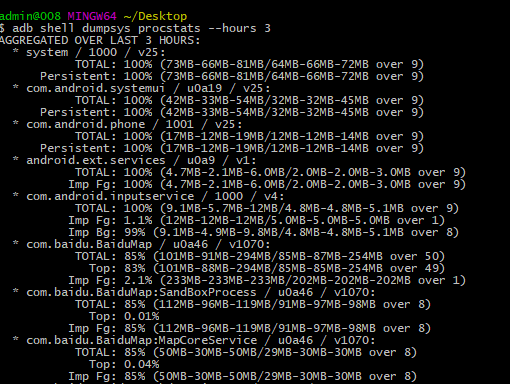Screen dimensions: 510x384
Task: Click the TOTAL line under com.android.systemui
Action: (249, 100)
